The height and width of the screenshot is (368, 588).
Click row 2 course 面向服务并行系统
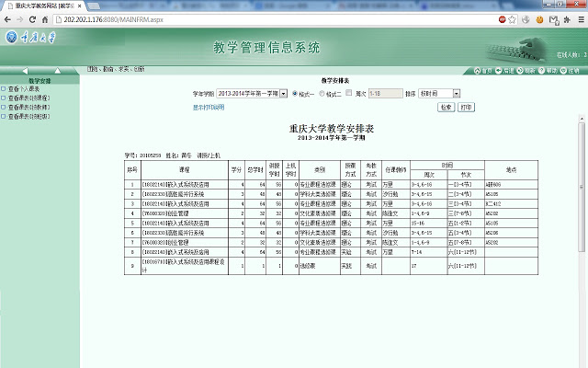pos(173,194)
